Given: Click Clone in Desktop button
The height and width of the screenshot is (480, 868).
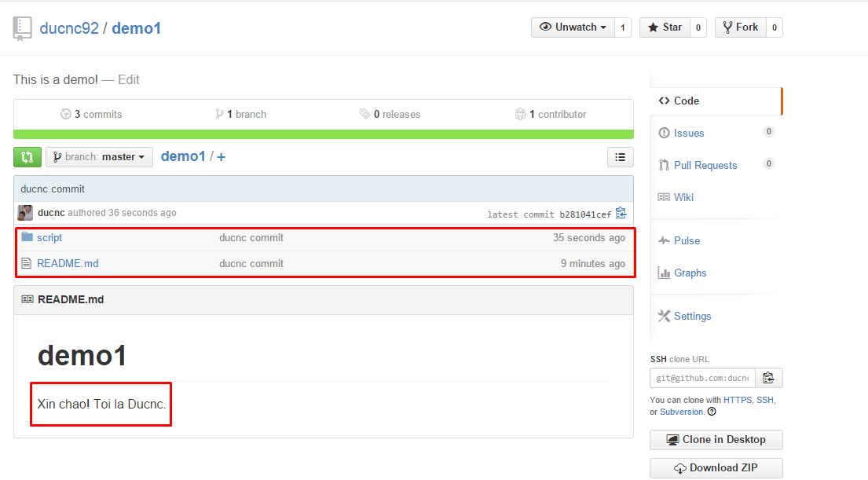Looking at the screenshot, I should pyautogui.click(x=716, y=440).
